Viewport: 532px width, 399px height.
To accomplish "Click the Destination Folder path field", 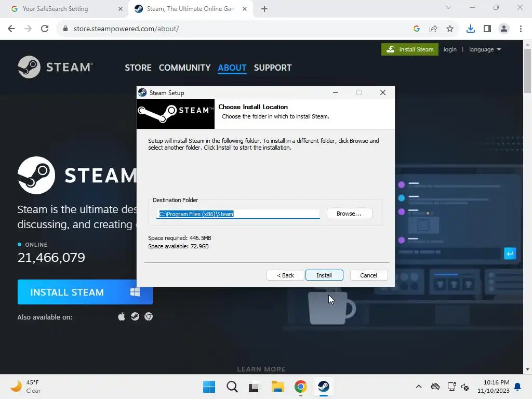I will click(x=238, y=214).
